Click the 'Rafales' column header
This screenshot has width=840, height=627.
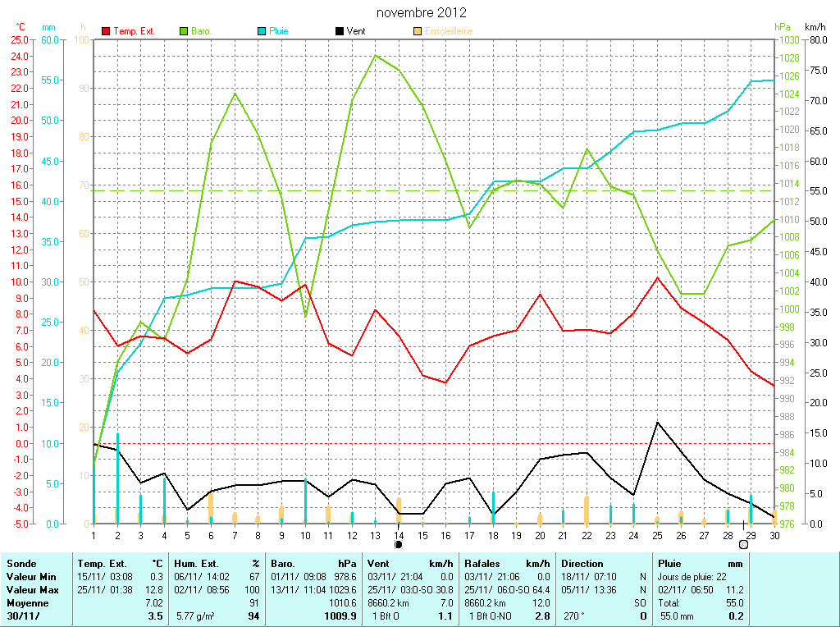click(482, 564)
